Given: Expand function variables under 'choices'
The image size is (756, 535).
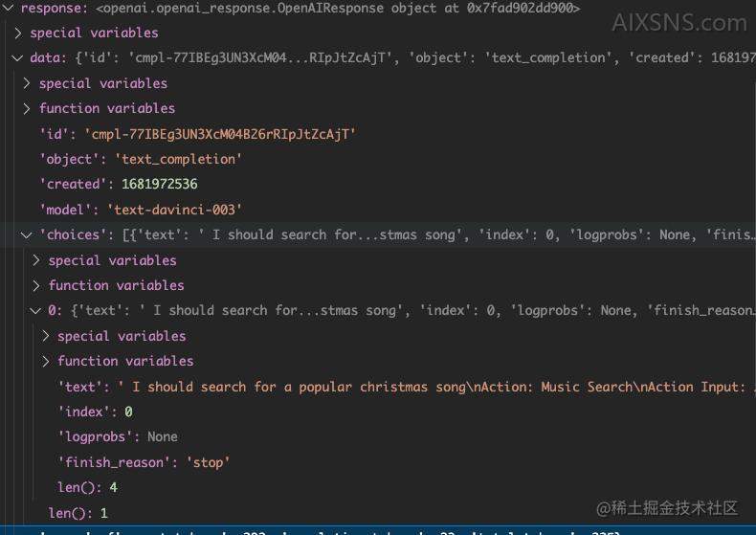Looking at the screenshot, I should (36, 286).
